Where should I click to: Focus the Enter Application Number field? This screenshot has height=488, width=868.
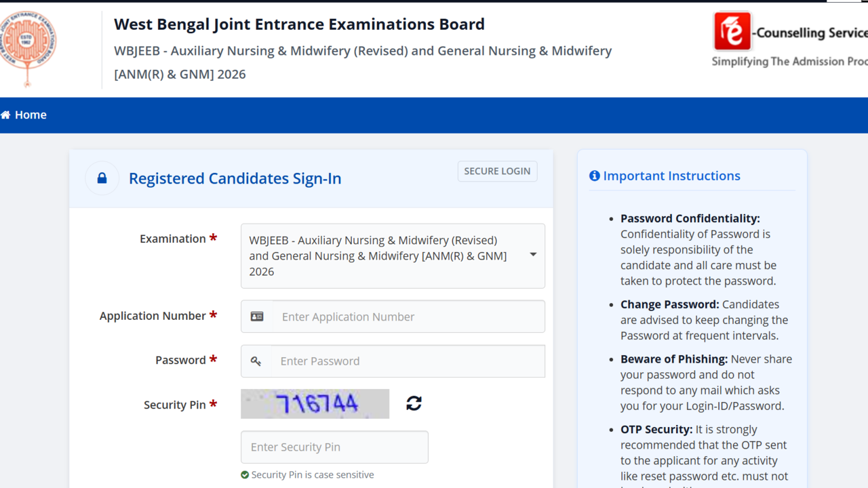click(x=409, y=317)
